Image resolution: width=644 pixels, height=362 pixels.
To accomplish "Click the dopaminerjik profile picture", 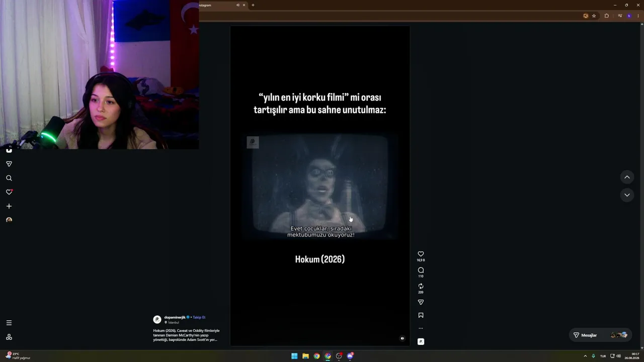I will pos(157,319).
